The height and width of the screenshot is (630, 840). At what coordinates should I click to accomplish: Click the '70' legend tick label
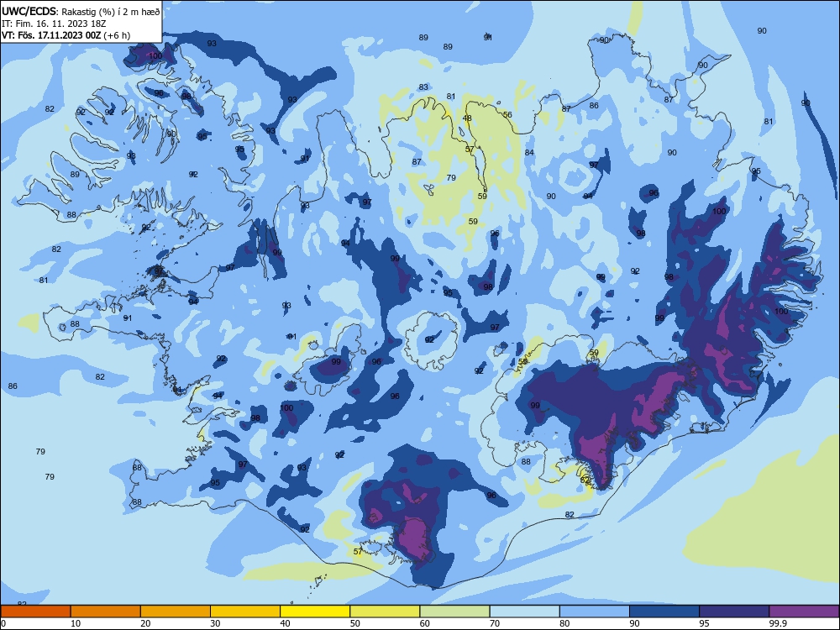point(495,623)
